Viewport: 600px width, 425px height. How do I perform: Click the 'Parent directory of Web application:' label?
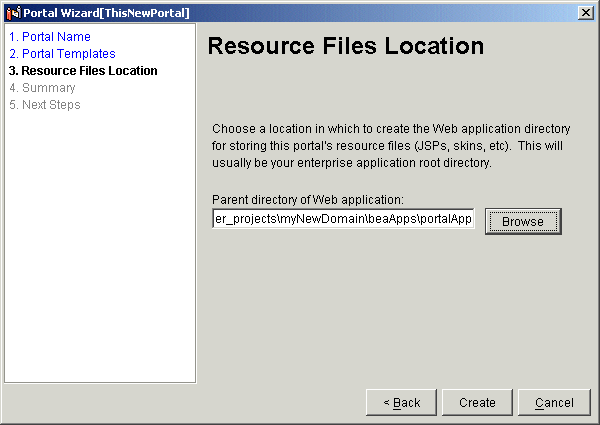(x=308, y=200)
